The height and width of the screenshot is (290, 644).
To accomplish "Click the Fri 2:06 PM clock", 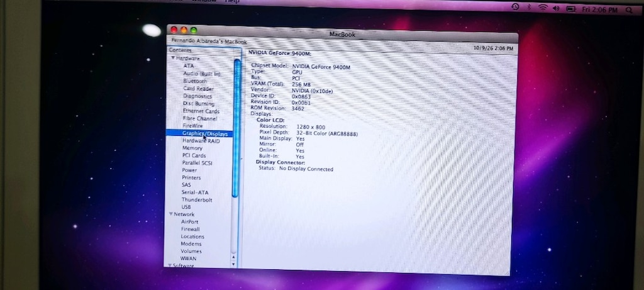I will click(599, 9).
